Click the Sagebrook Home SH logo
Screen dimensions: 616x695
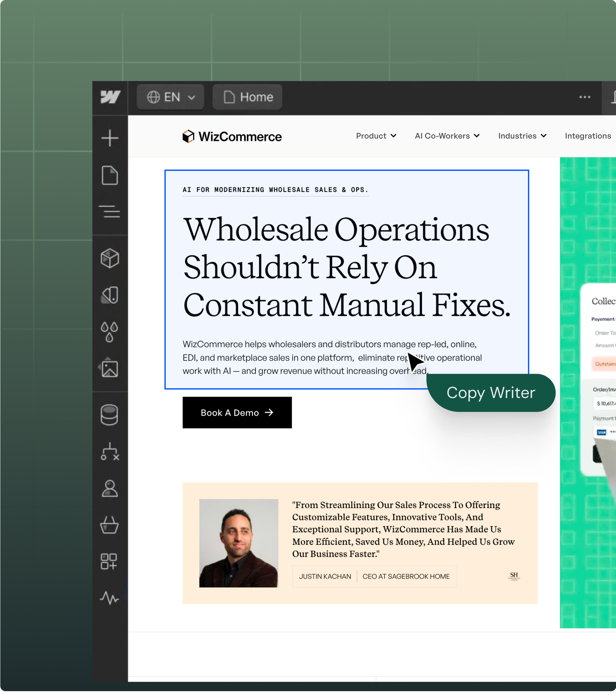(514, 577)
